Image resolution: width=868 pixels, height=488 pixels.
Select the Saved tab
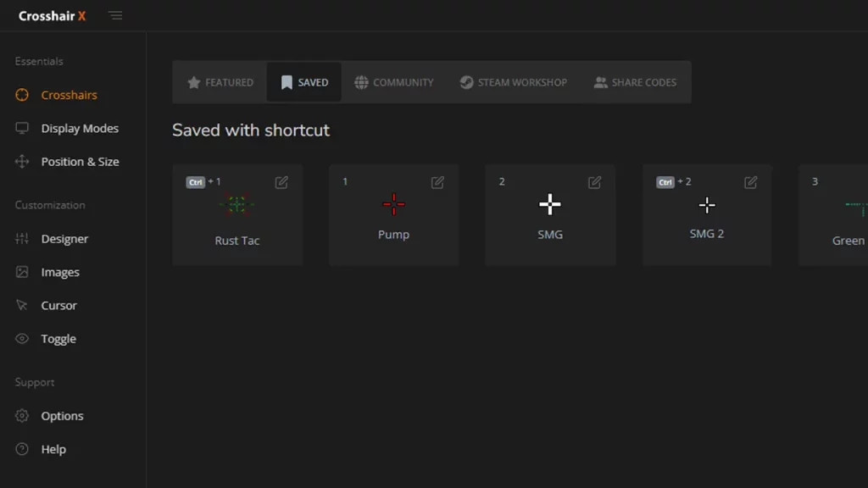304,82
